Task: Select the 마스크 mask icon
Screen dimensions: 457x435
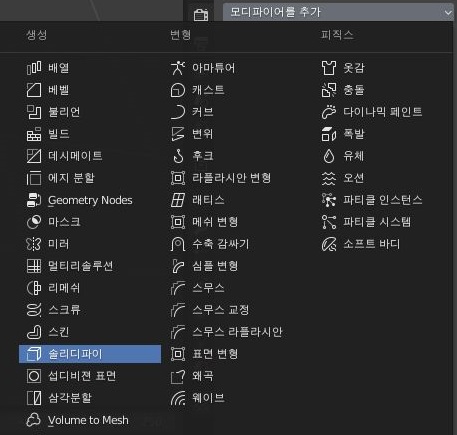Action: point(34,222)
